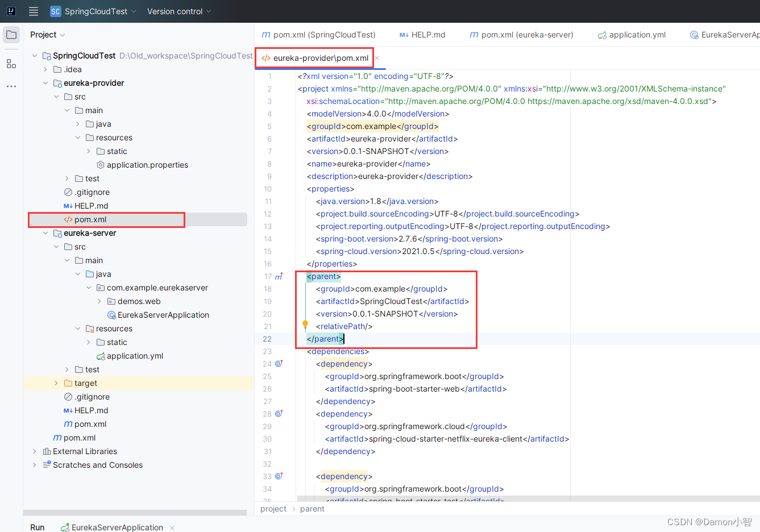760x532 pixels.
Task: Open More tool windows ellipsis
Action: pyautogui.click(x=11, y=86)
